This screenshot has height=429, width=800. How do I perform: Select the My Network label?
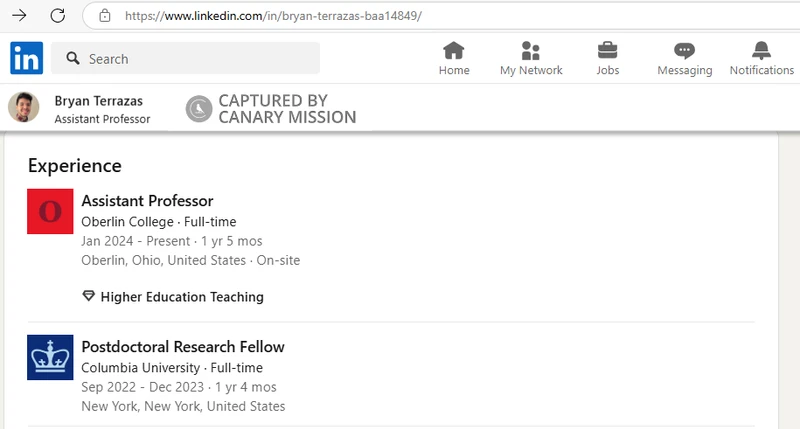[x=531, y=70]
